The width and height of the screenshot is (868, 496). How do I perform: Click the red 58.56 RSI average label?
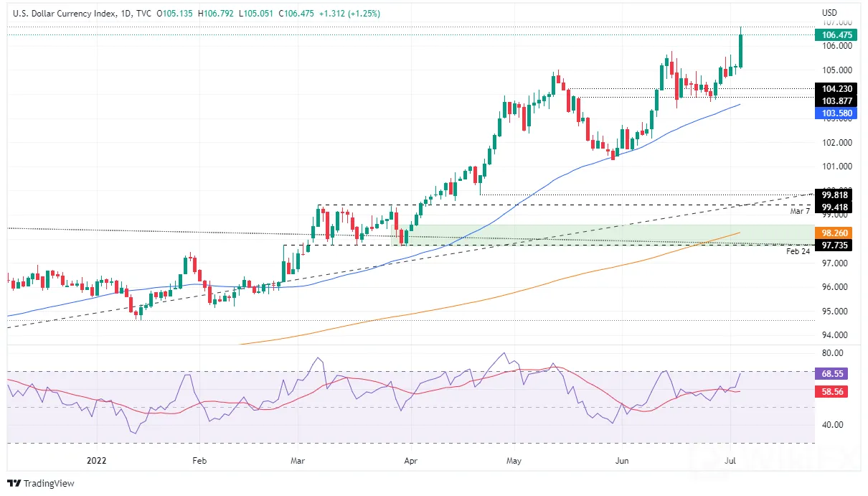[834, 392]
